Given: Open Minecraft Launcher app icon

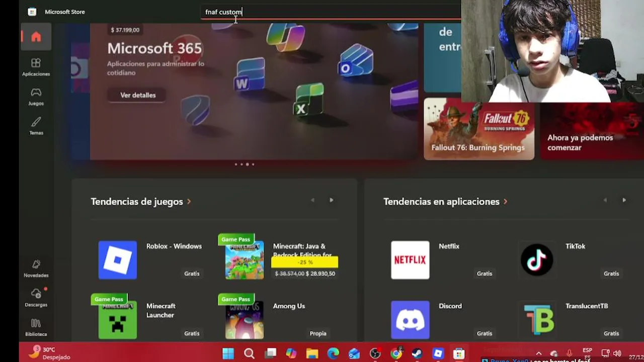Looking at the screenshot, I should pos(118,320).
